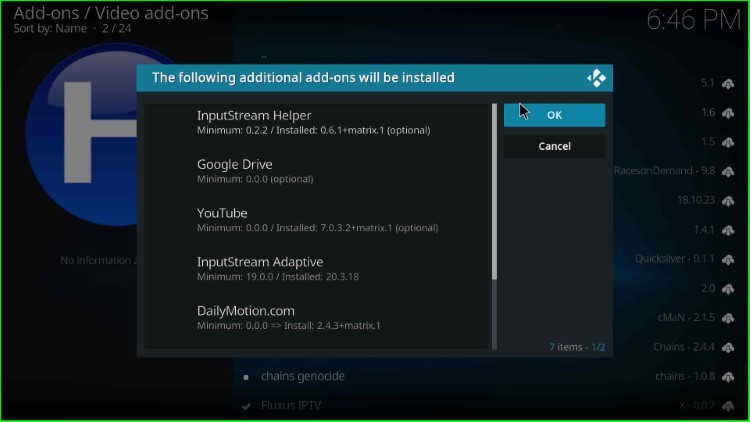Click the Kodi logo in dialog header
750x422 pixels.
596,78
